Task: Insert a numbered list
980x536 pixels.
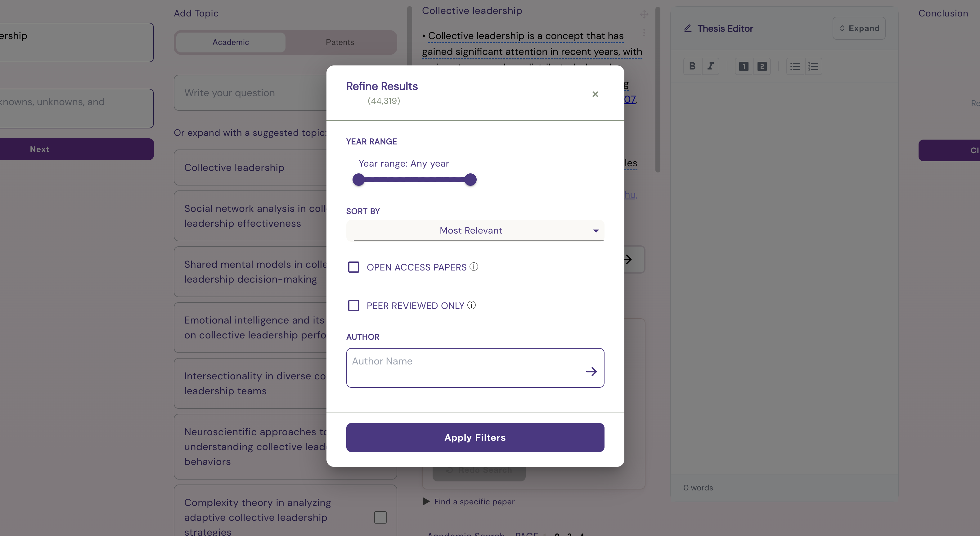Action: (813, 66)
